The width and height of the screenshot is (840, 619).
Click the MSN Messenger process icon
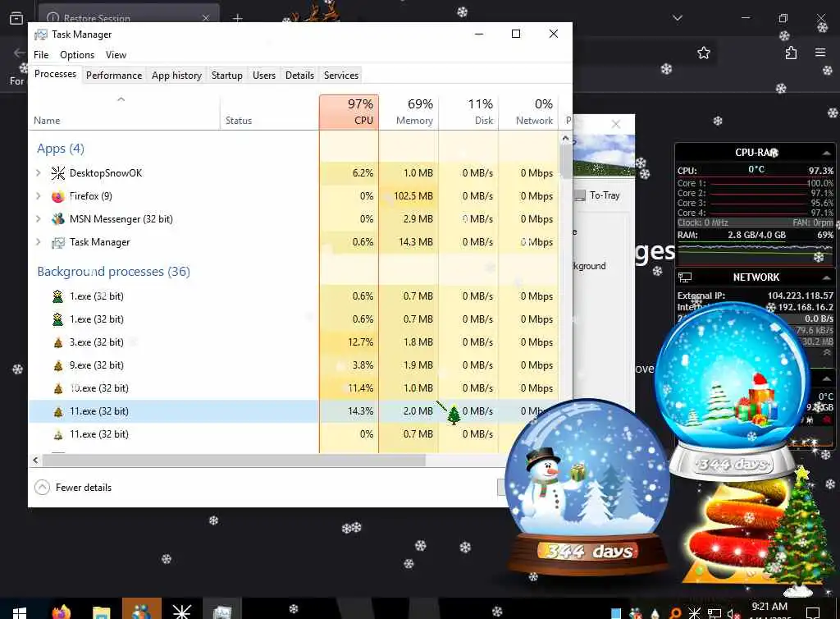[x=58, y=219]
